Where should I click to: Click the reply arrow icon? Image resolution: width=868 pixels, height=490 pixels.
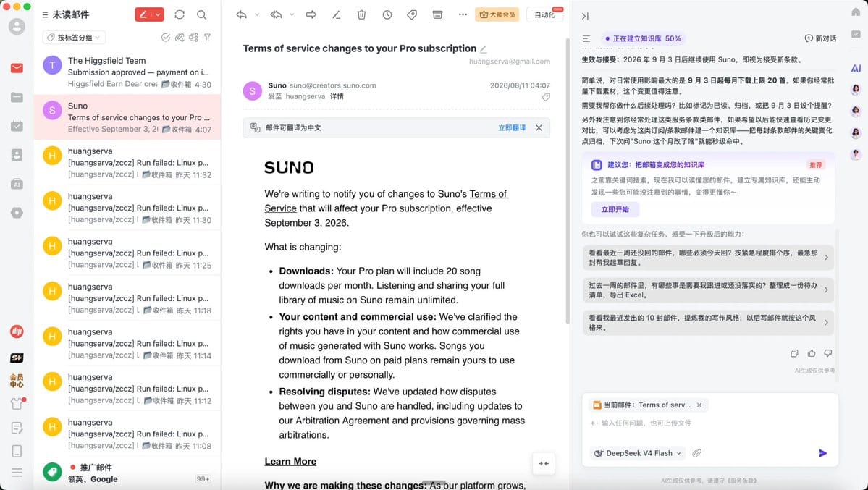tap(241, 15)
